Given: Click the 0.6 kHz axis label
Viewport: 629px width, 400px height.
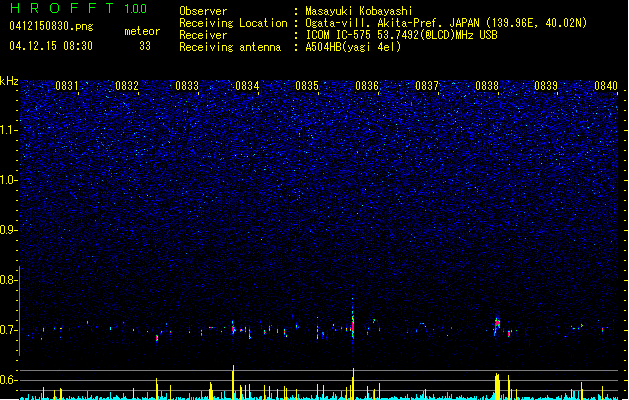Looking at the screenshot, I should (x=9, y=380).
